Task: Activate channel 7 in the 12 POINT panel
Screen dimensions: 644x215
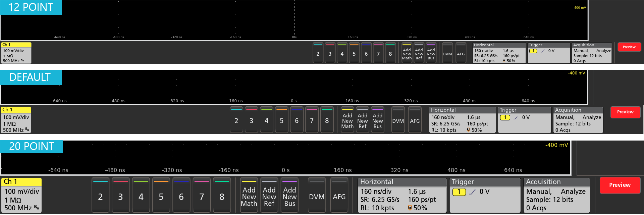Action: pos(378,53)
